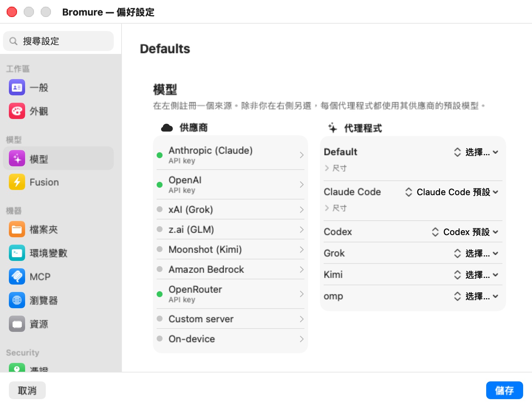This screenshot has width=532, height=408.
Task: Open the Default agent model dropdown
Action: pos(476,152)
